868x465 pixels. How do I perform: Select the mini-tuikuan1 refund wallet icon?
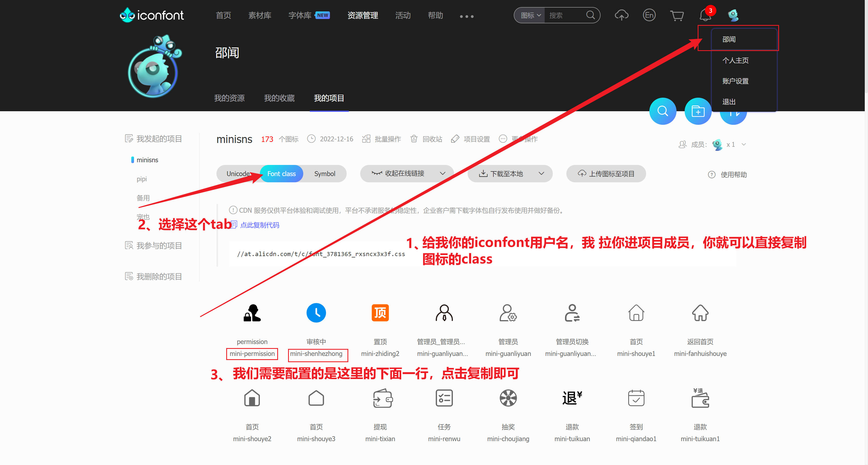point(700,398)
